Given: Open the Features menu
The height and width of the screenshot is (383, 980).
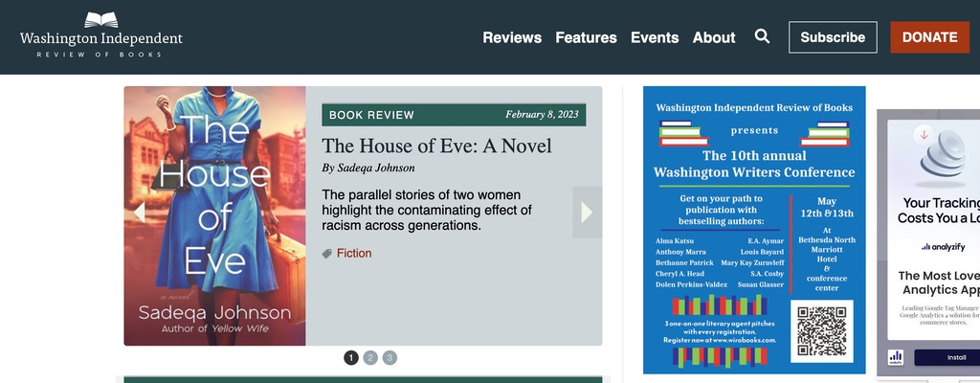Looking at the screenshot, I should (587, 37).
